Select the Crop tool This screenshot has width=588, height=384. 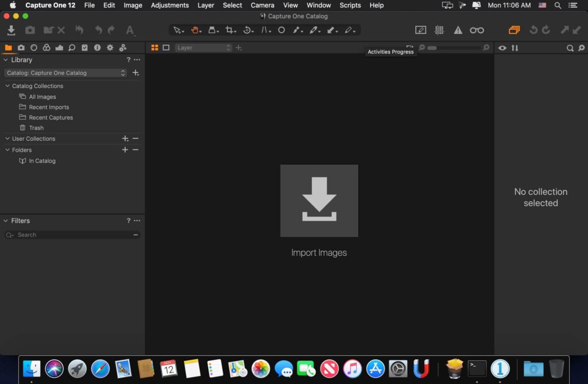coord(230,30)
